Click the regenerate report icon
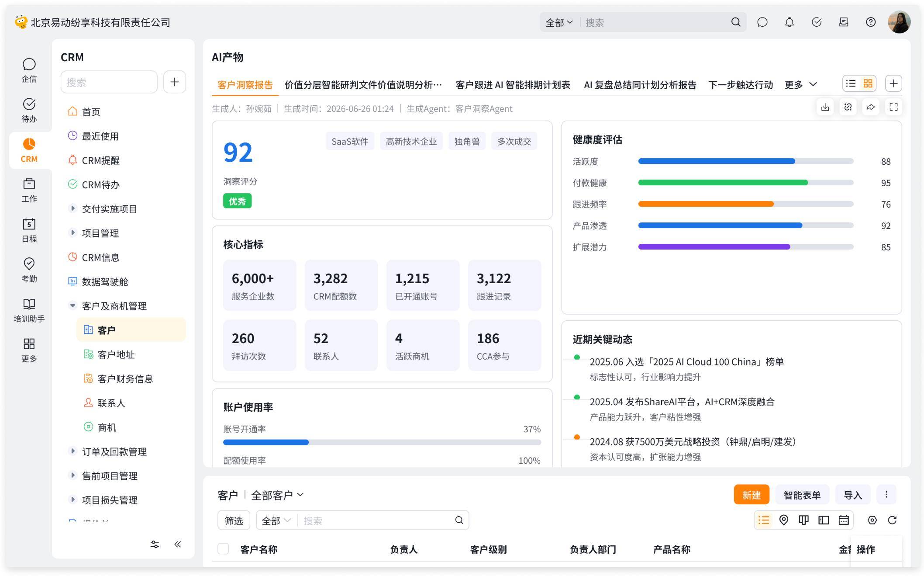This screenshot has height=576, width=924. pyautogui.click(x=848, y=107)
